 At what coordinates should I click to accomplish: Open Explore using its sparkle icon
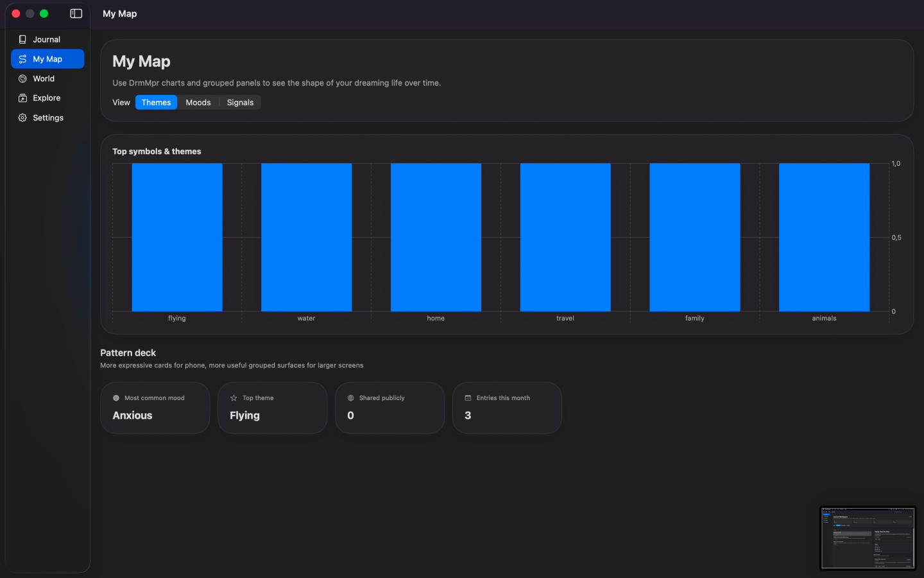click(22, 98)
